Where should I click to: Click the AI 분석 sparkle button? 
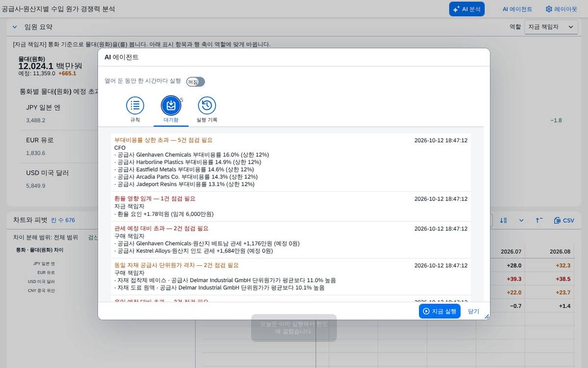pyautogui.click(x=466, y=9)
